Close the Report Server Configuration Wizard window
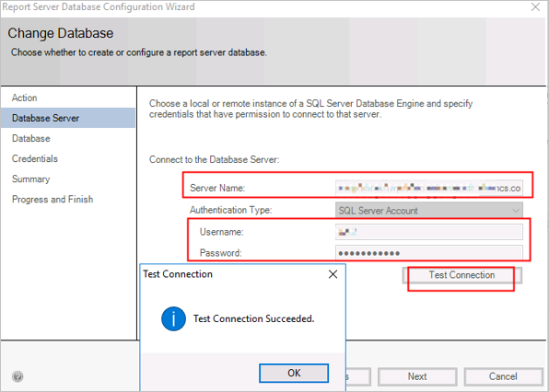Screen dimensions: 549x392 tap(535, 7)
